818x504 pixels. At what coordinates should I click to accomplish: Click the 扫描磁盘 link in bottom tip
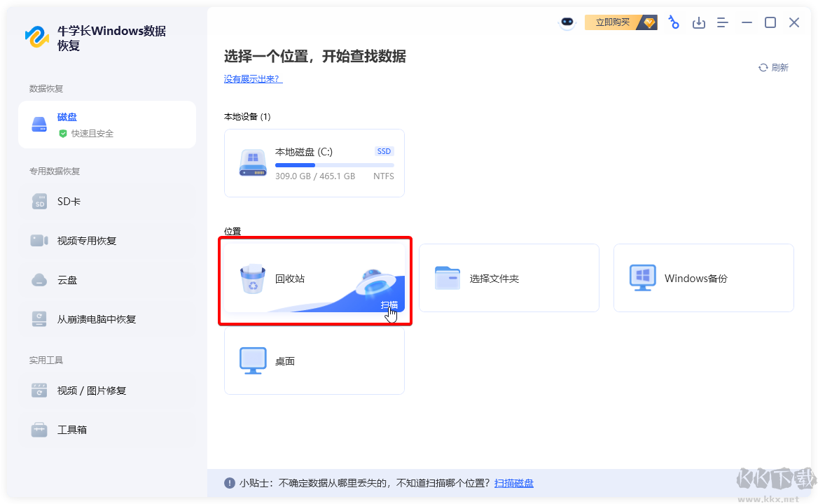(518, 483)
